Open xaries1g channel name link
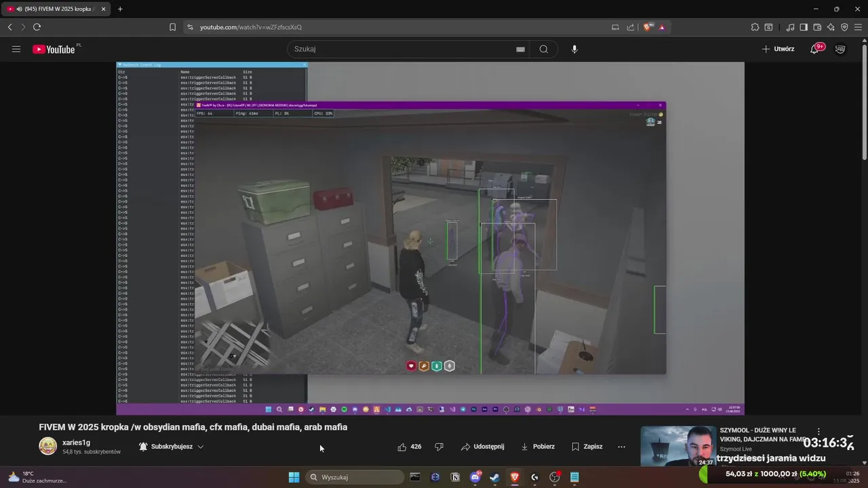The image size is (868, 488). pos(76,443)
